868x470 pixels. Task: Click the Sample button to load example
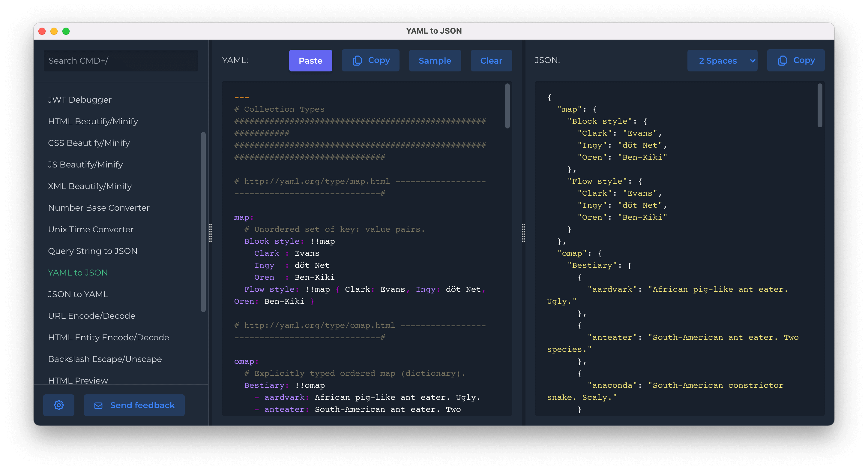[x=435, y=60]
